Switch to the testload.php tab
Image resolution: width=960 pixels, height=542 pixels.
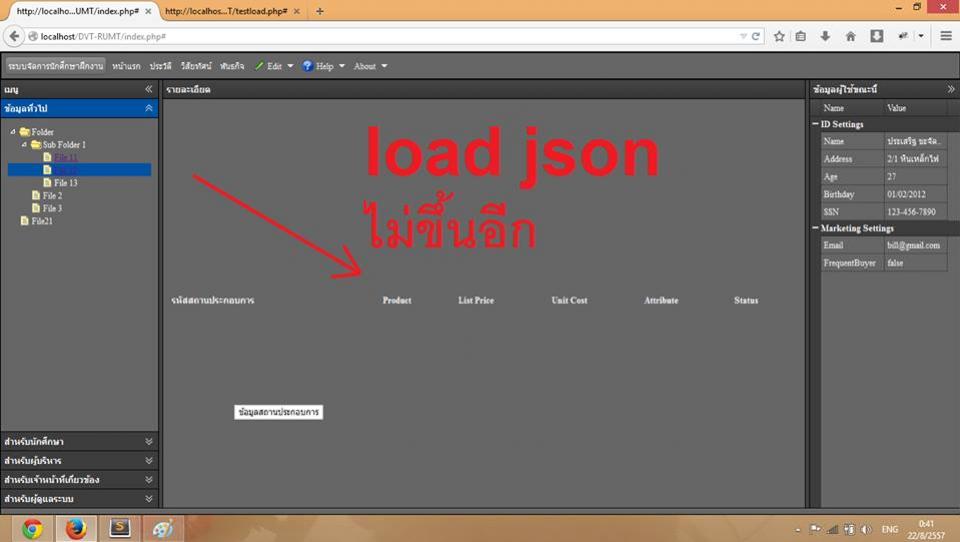point(226,11)
